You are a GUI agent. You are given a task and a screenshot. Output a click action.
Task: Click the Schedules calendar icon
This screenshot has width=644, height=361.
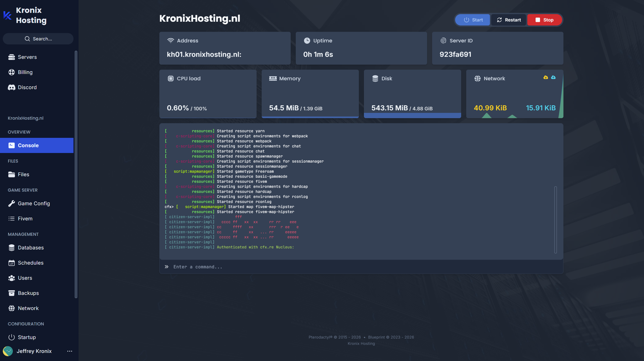[12, 263]
